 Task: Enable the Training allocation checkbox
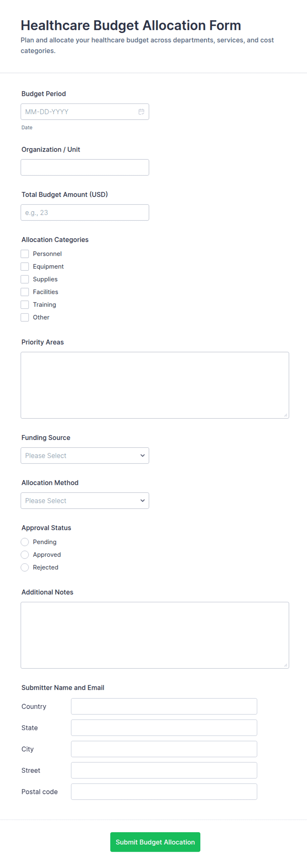pos(24,305)
